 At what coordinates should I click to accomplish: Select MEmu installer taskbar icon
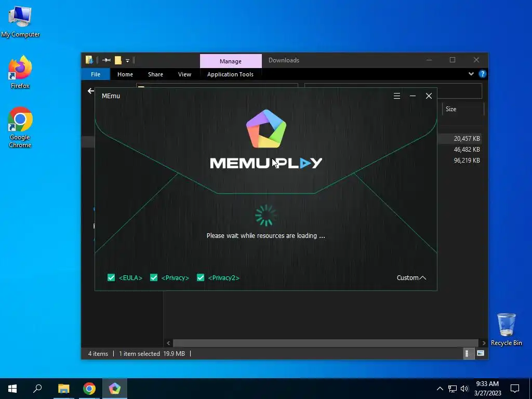click(x=115, y=389)
